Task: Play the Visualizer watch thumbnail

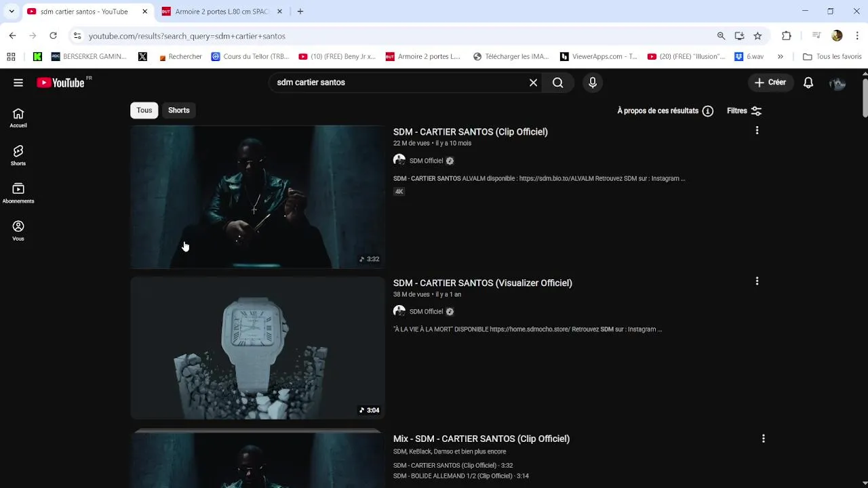Action: [258, 348]
